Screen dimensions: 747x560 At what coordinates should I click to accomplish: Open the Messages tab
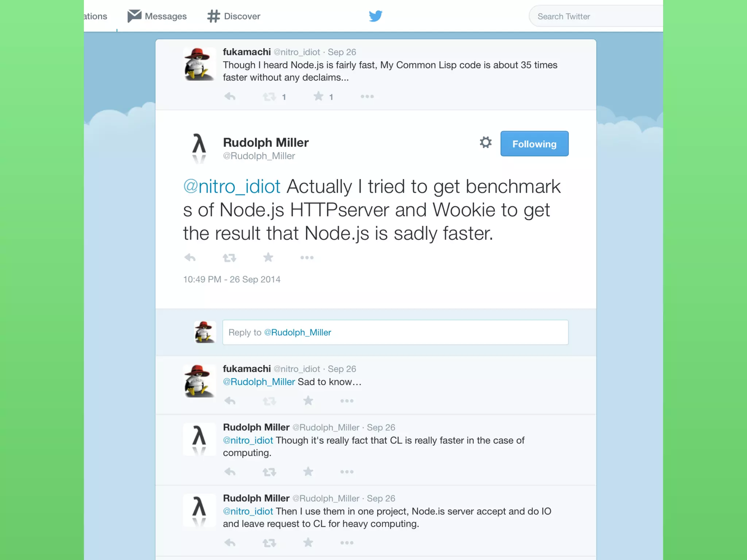(157, 16)
